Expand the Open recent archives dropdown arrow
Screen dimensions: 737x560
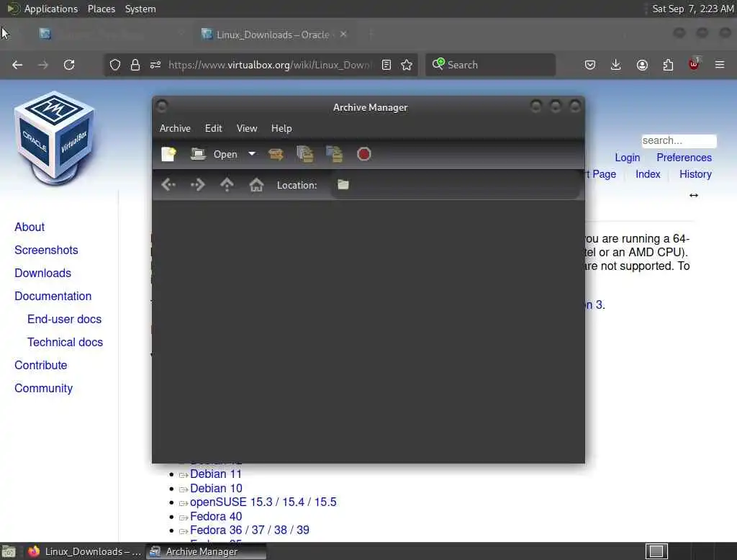(252, 154)
